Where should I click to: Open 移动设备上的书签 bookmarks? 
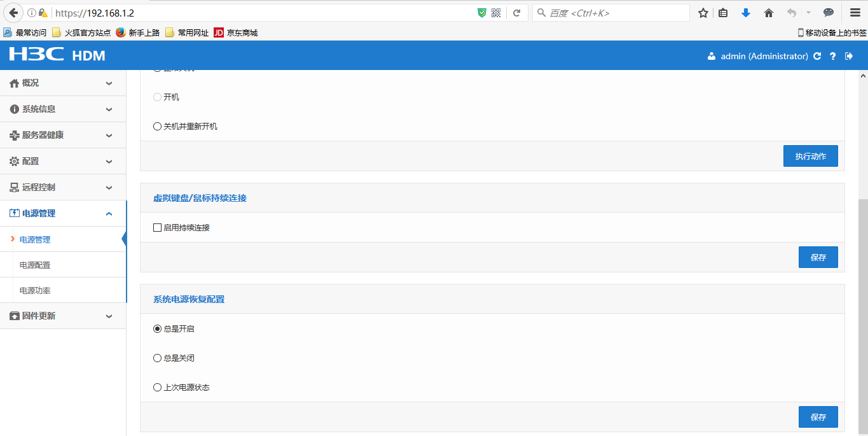[832, 32]
